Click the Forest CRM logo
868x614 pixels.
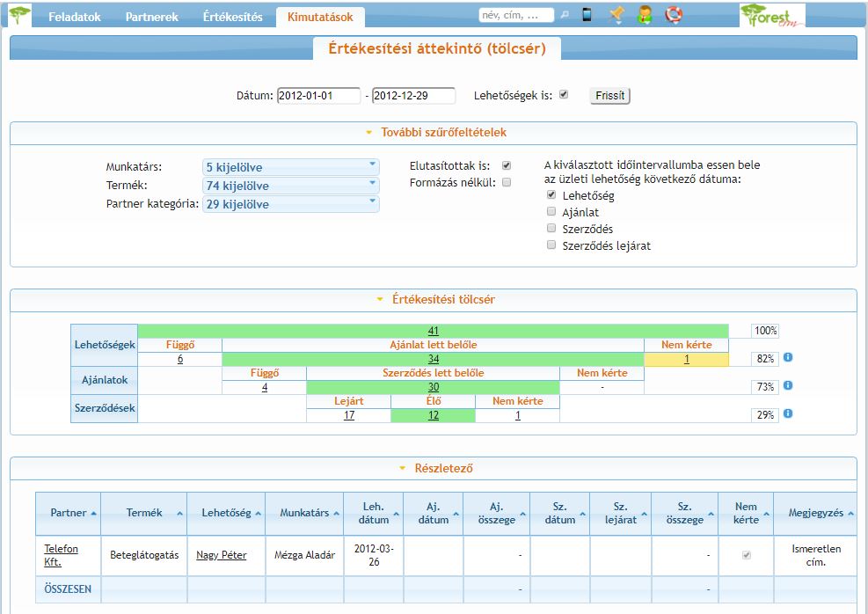coord(772,16)
